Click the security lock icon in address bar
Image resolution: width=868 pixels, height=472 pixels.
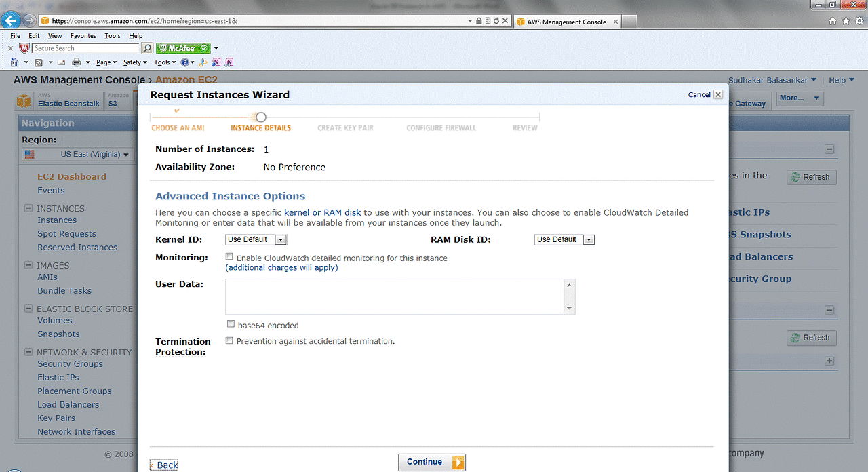(479, 21)
